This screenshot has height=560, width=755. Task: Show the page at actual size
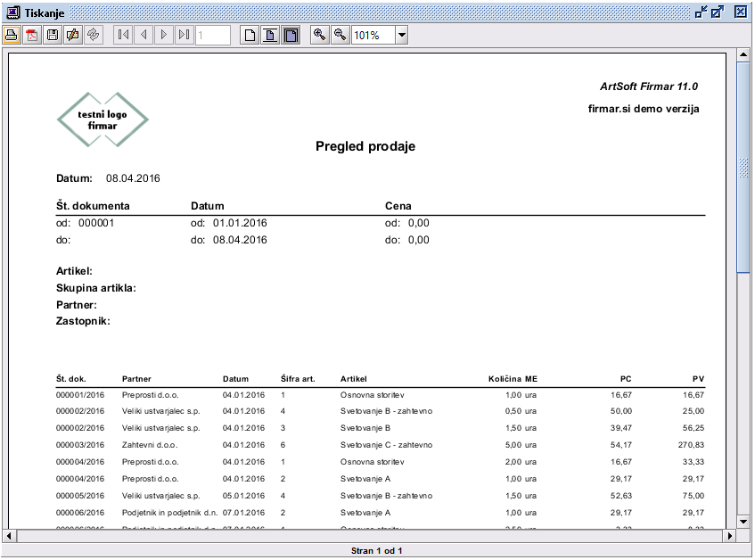coord(250,35)
